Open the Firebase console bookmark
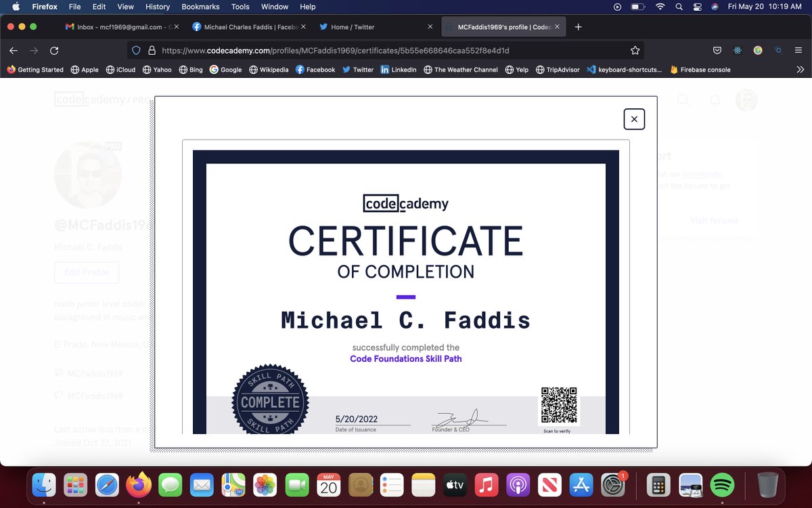 pyautogui.click(x=700, y=69)
